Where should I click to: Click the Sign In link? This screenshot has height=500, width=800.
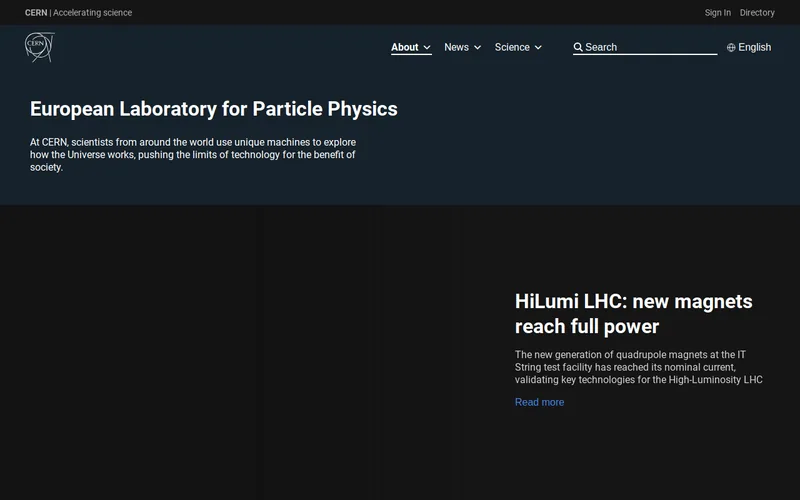click(x=717, y=13)
